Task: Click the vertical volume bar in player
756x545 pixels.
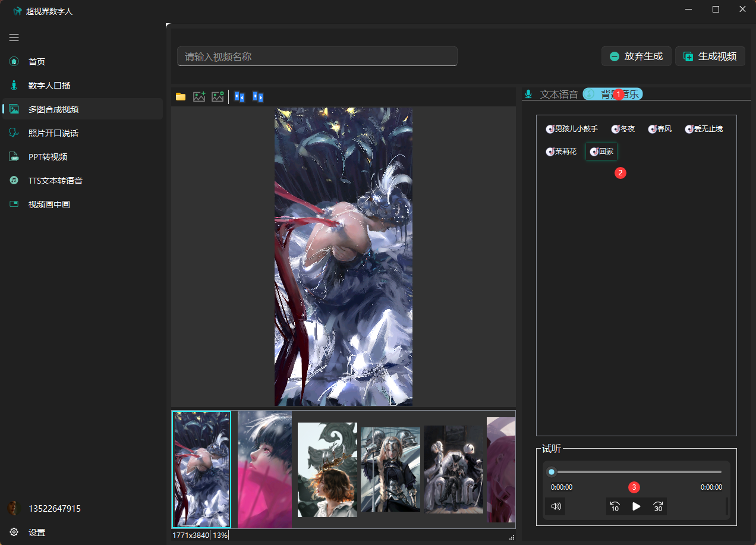Action: tap(726, 506)
